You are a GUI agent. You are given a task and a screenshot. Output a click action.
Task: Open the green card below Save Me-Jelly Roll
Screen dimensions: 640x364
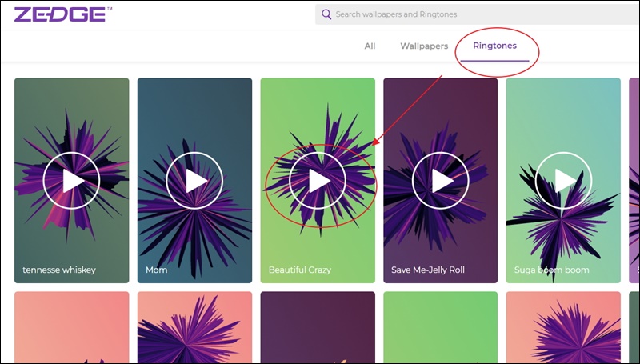click(441, 327)
